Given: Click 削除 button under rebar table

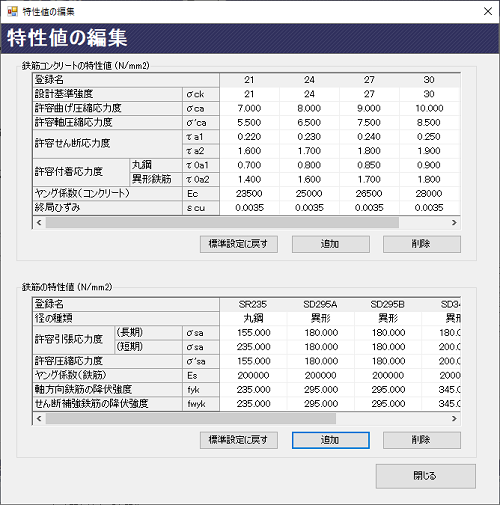Looking at the screenshot, I should pos(422,440).
